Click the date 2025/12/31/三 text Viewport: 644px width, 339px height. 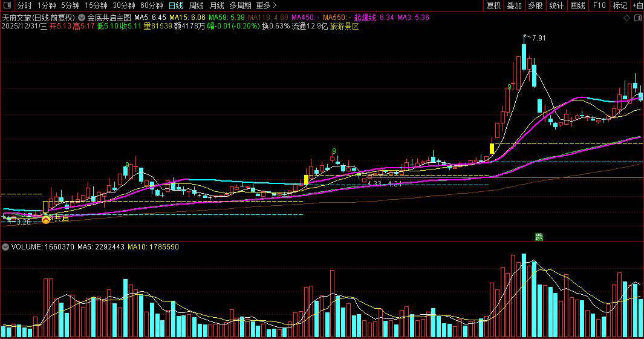(25, 26)
